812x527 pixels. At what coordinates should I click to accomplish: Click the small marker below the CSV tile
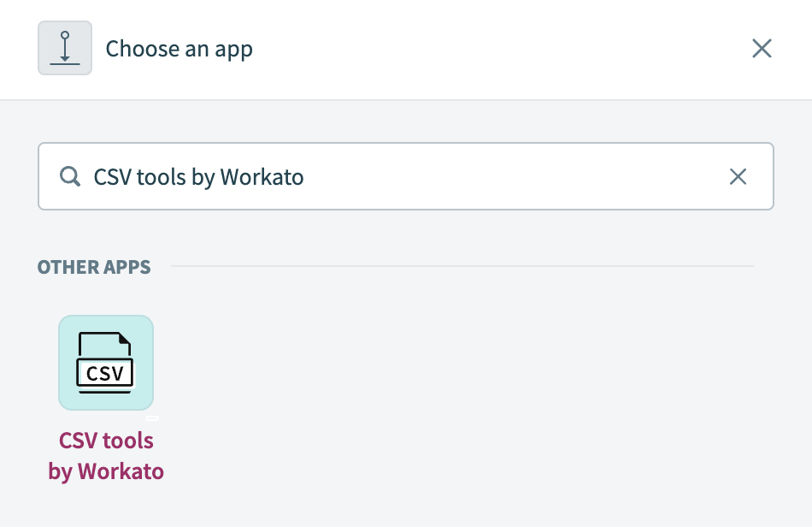[154, 418]
